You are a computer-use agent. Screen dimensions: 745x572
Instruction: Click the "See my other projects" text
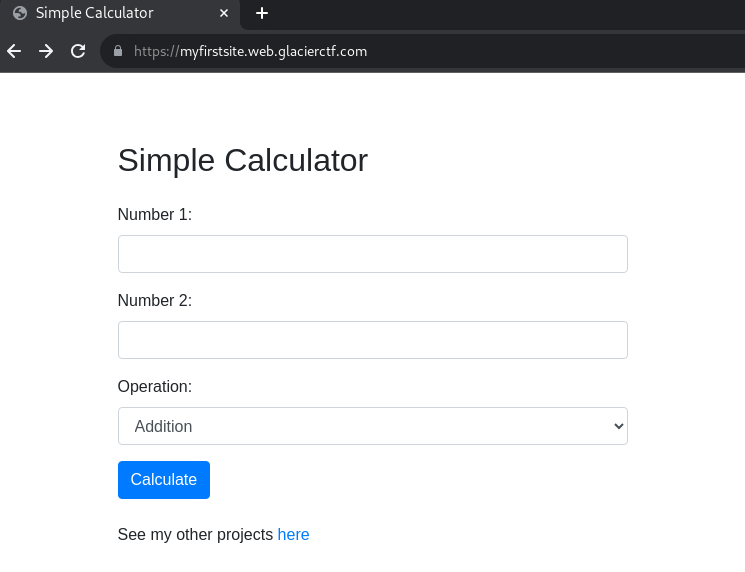click(x=195, y=534)
